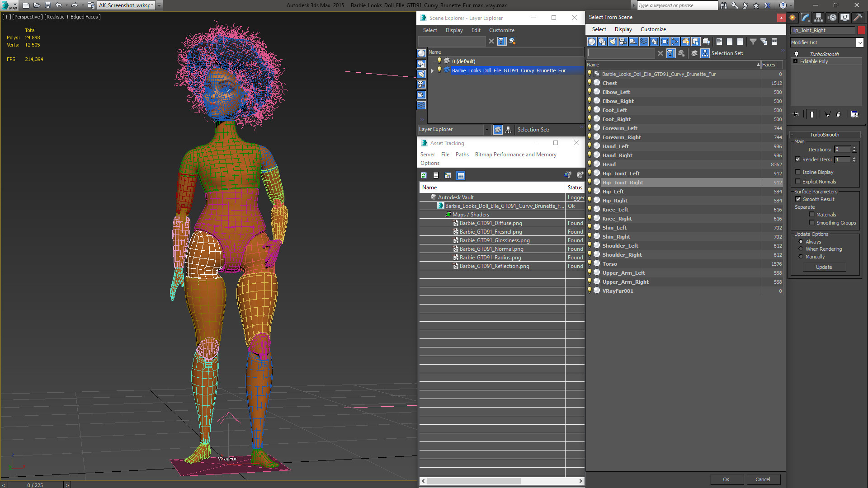Click Save file icon in top toolbar
This screenshot has height=488, width=868.
(48, 5)
